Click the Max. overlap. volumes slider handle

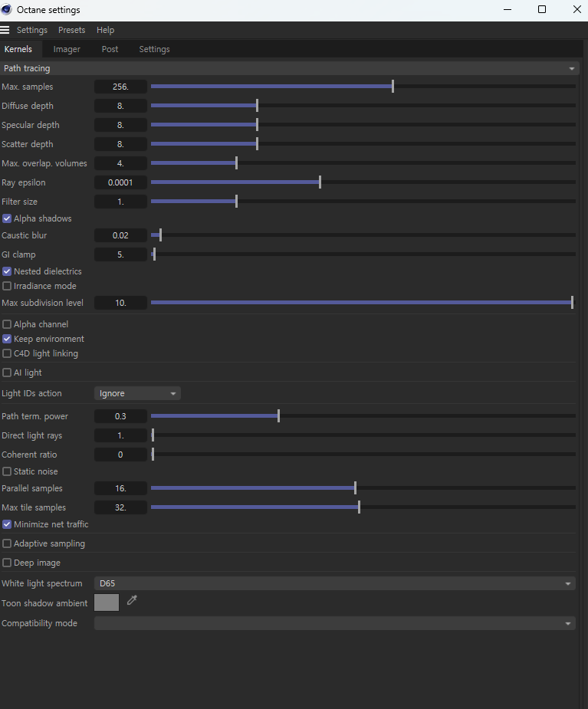[x=236, y=162]
